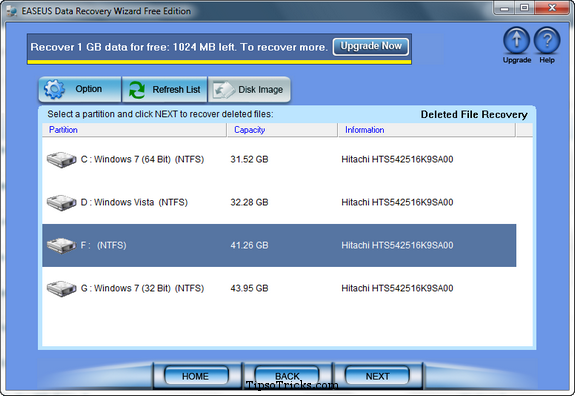Click the drive icon for D: partition
The width and height of the screenshot is (575, 396).
tap(62, 202)
